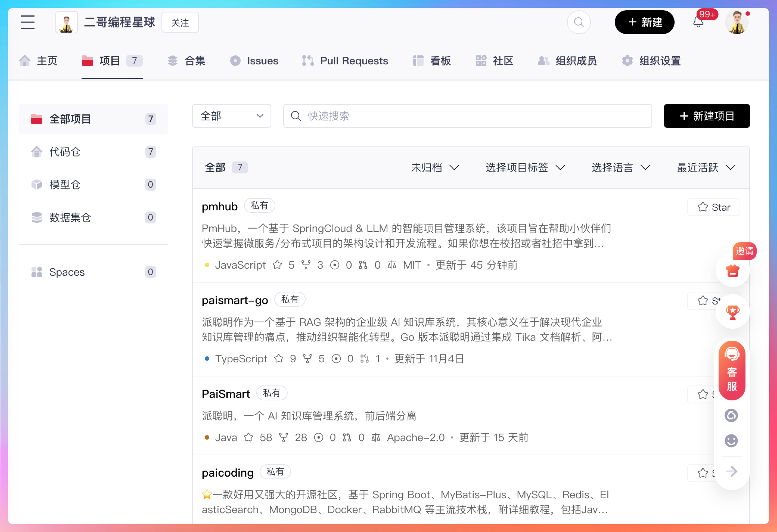Screen dimensions: 777x532
Task: Collapse the floating sidebar arrow icon
Action: [x=731, y=471]
